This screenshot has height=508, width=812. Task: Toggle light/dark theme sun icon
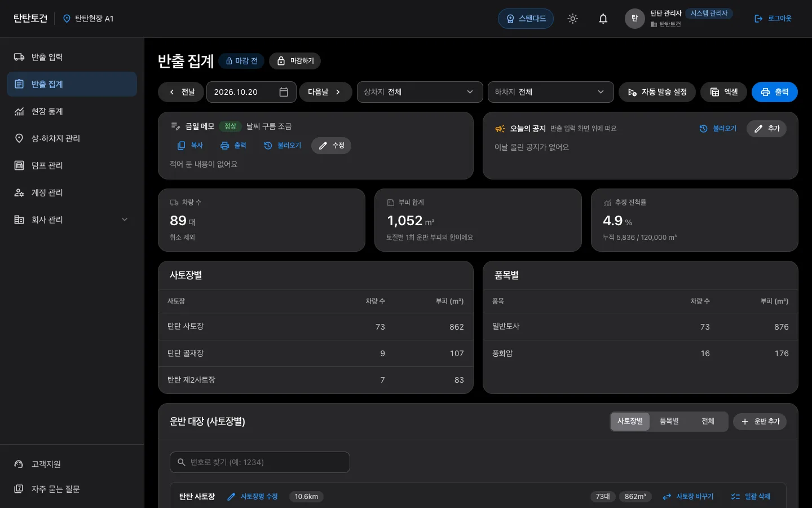pos(572,19)
